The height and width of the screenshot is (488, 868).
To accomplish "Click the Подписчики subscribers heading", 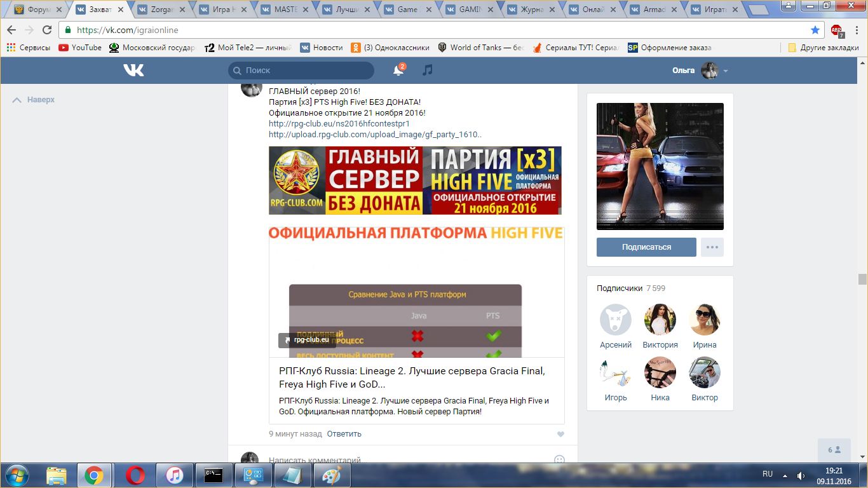I will click(x=620, y=288).
